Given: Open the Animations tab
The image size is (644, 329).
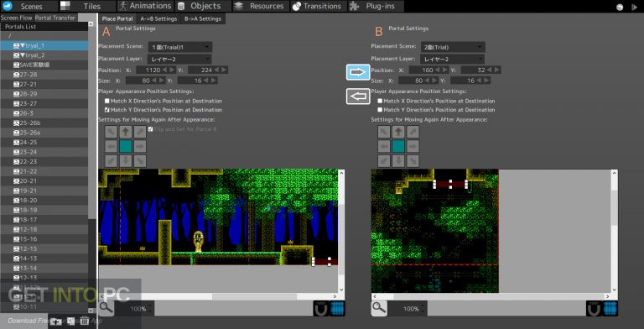Looking at the screenshot, I should point(145,6).
